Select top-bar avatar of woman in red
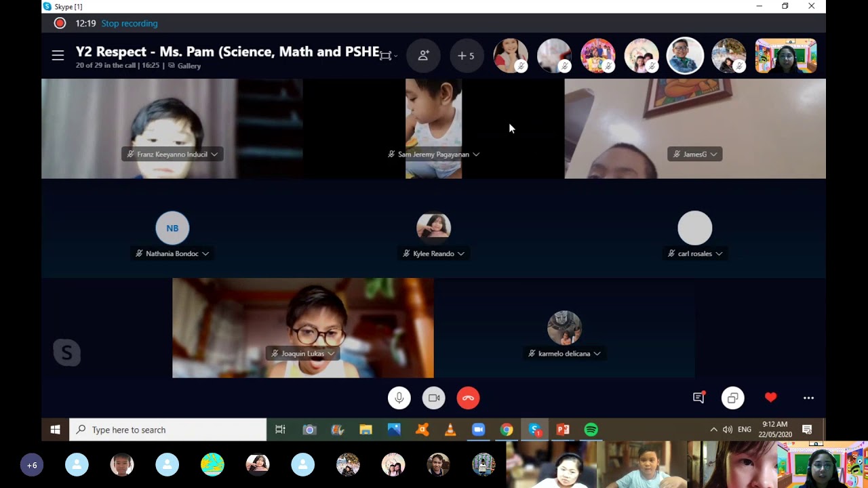This screenshot has width=868, height=488. point(511,56)
